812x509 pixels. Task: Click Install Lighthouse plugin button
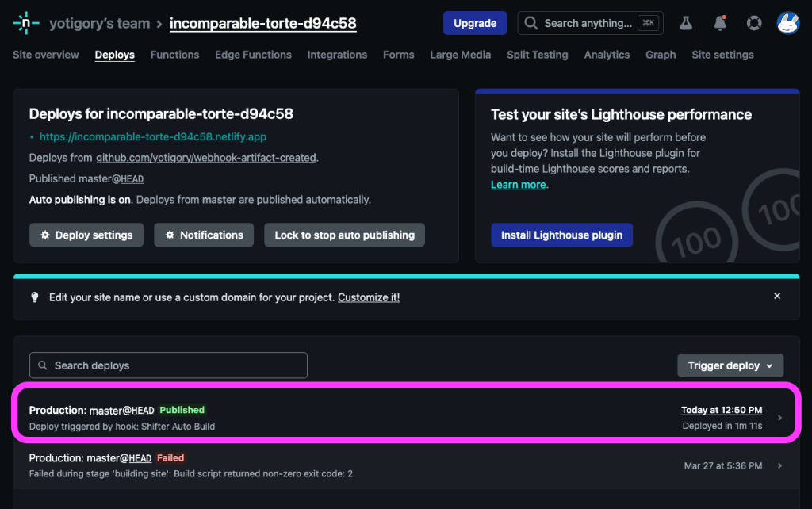coord(561,235)
